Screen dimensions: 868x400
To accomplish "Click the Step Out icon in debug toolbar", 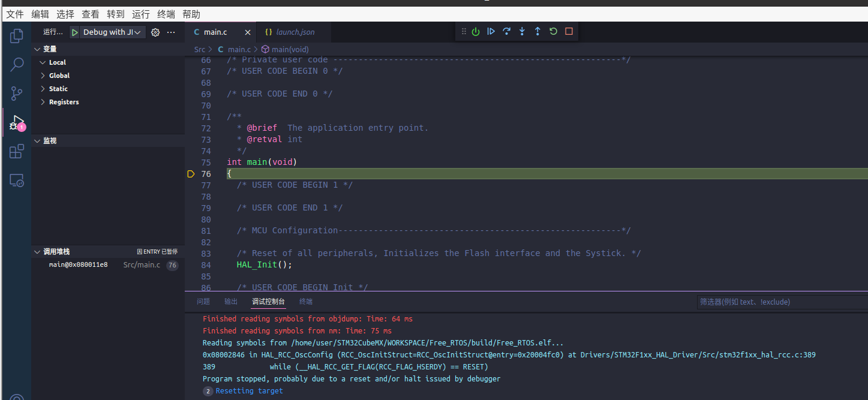I will 537,31.
